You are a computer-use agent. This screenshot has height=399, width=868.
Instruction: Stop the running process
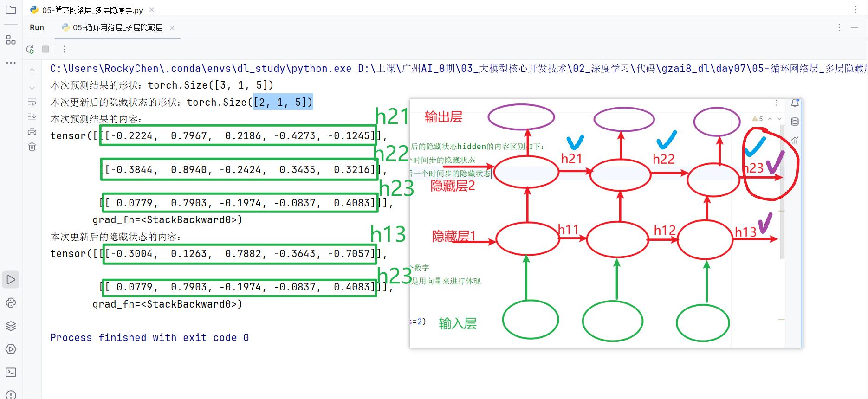coord(45,49)
